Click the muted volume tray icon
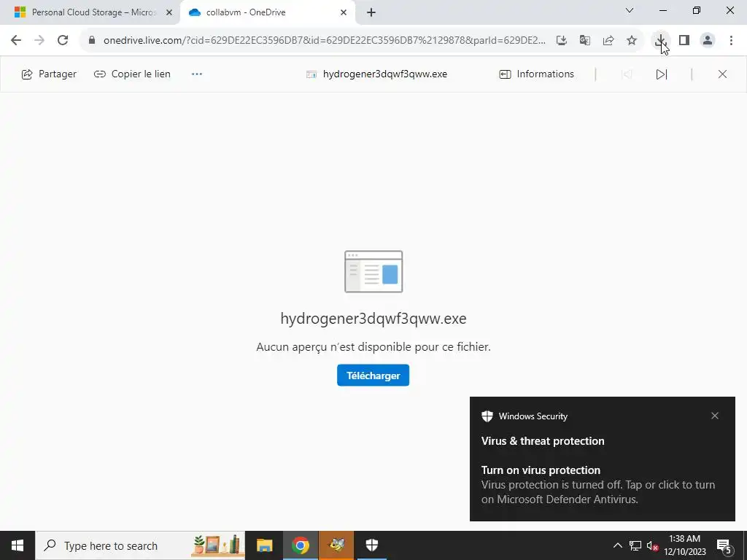The height and width of the screenshot is (560, 747). (653, 546)
